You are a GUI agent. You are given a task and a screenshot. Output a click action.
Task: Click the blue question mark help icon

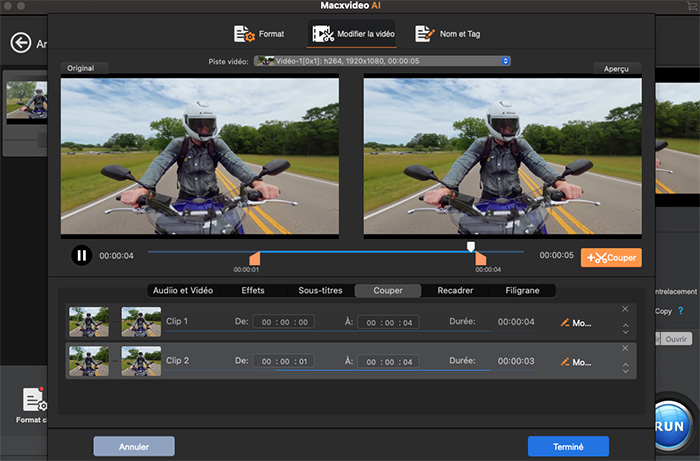click(x=680, y=311)
